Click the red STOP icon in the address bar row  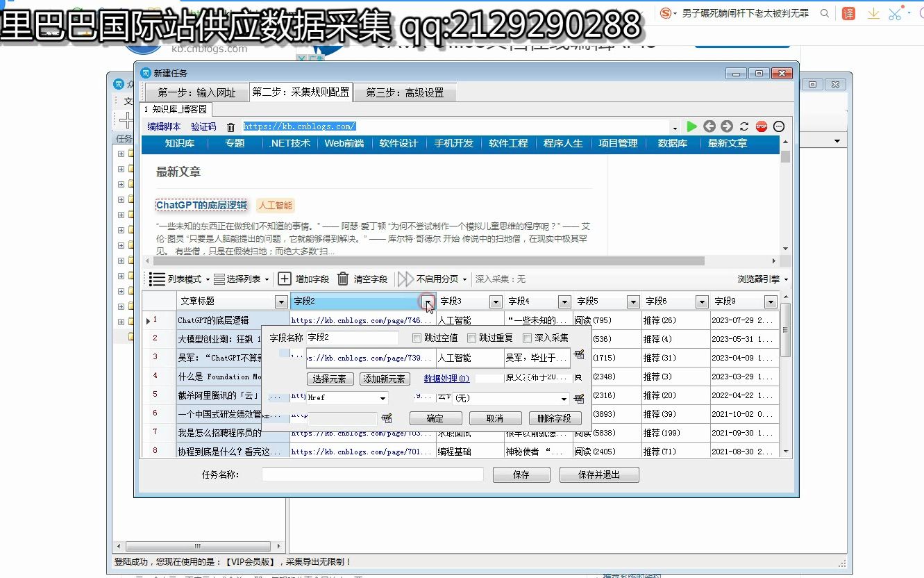point(761,126)
